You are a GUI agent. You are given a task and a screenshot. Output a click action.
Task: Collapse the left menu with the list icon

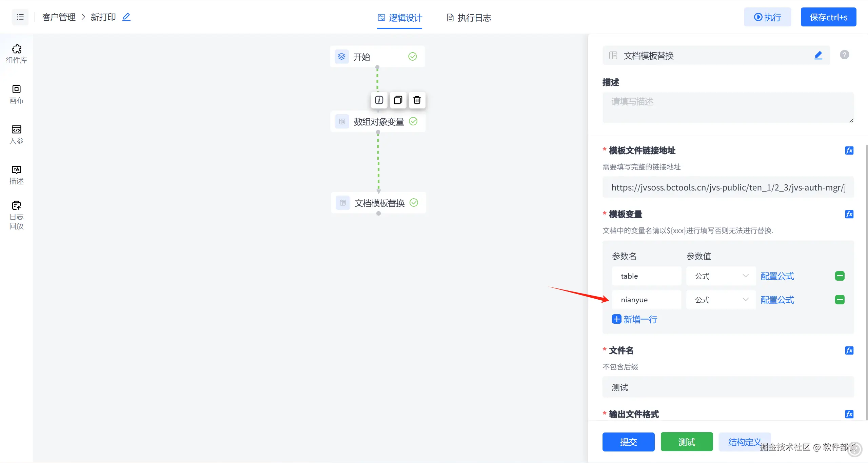coord(20,17)
